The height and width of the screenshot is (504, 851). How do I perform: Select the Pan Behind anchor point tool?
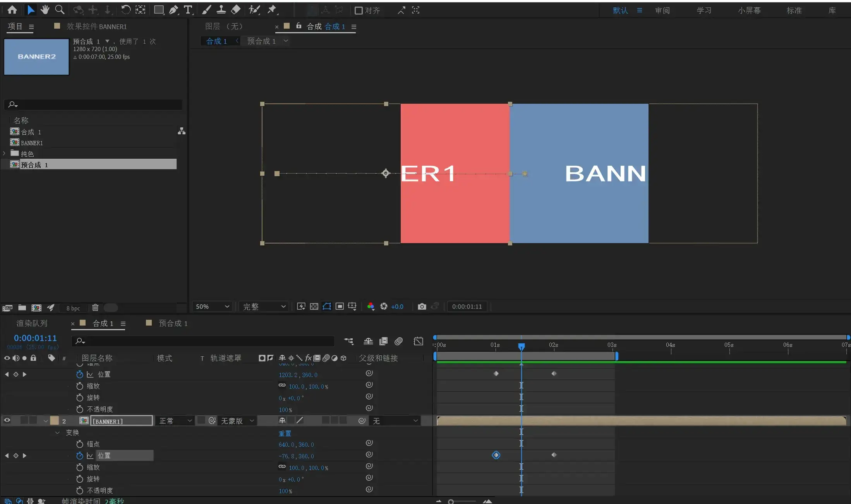[140, 10]
